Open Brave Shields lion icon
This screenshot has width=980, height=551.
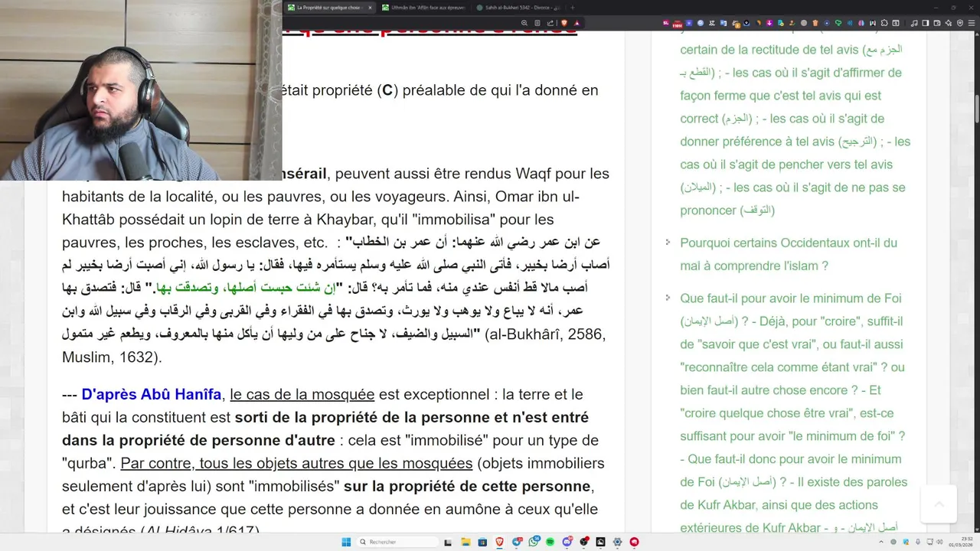pos(564,23)
